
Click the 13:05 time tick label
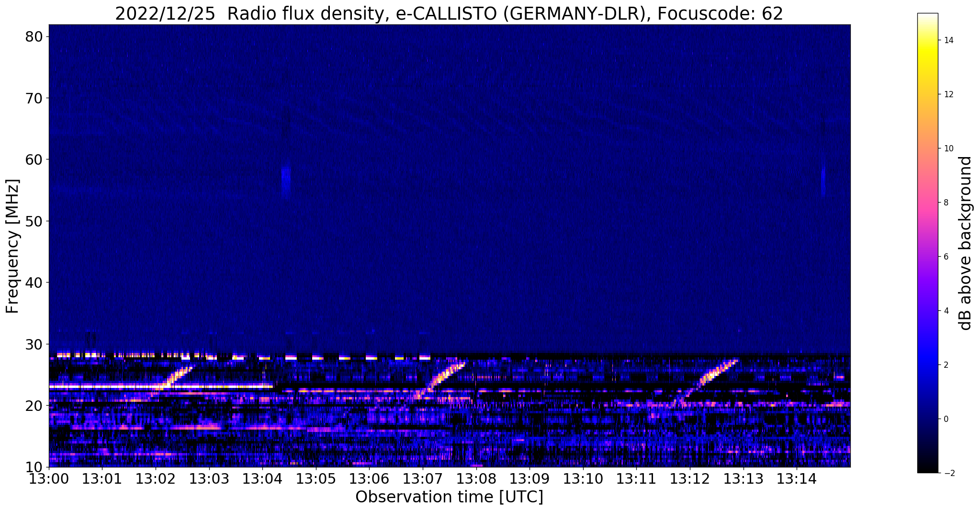tap(316, 478)
